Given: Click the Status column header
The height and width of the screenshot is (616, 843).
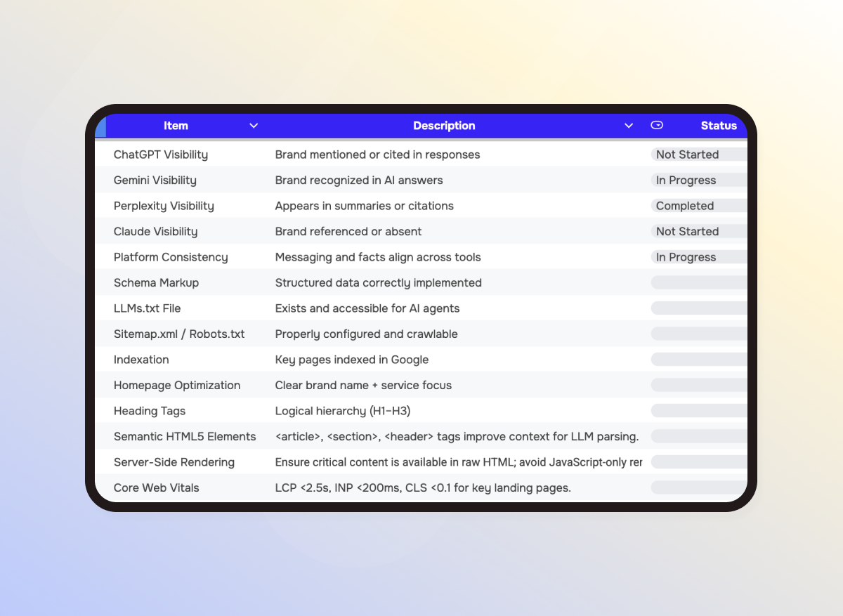Looking at the screenshot, I should [x=719, y=125].
